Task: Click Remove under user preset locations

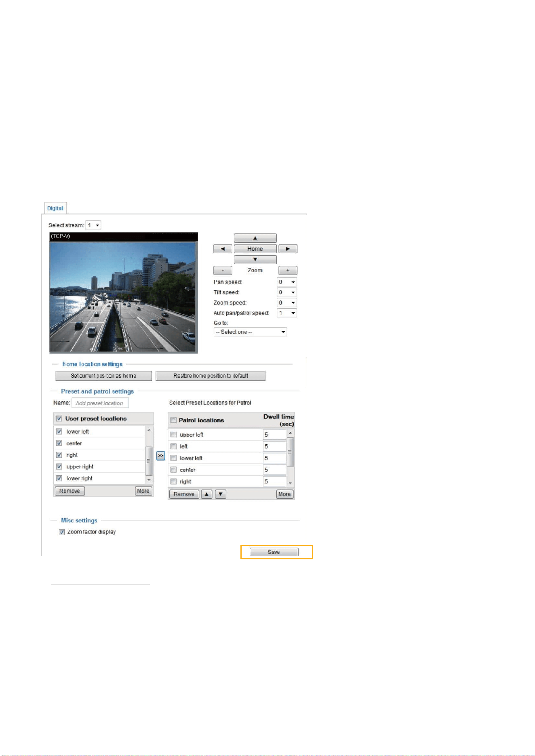Action: pos(70,491)
